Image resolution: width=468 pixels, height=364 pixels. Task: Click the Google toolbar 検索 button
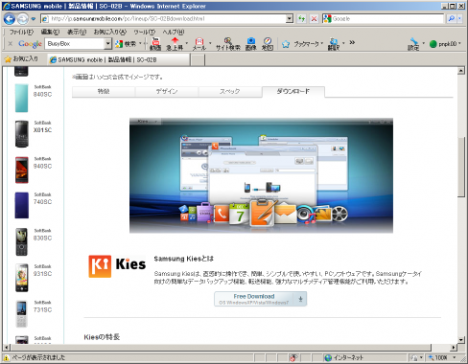pyautogui.click(x=126, y=44)
